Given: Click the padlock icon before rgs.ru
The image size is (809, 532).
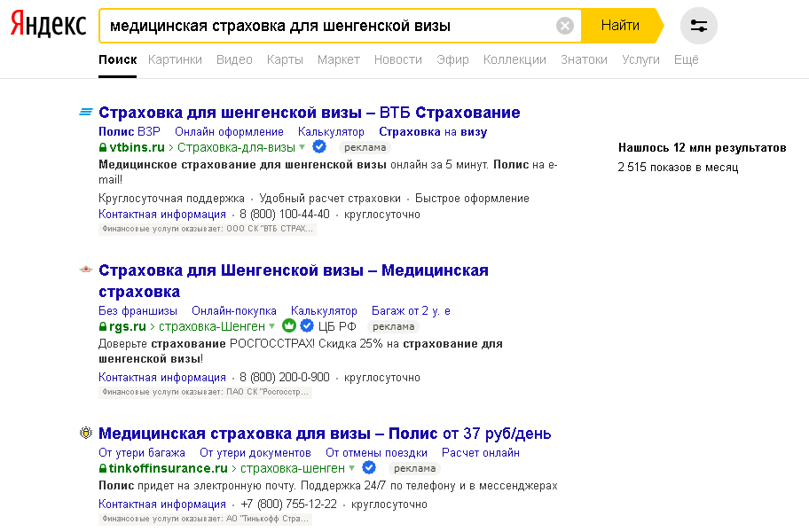Looking at the screenshot, I should pos(103,326).
